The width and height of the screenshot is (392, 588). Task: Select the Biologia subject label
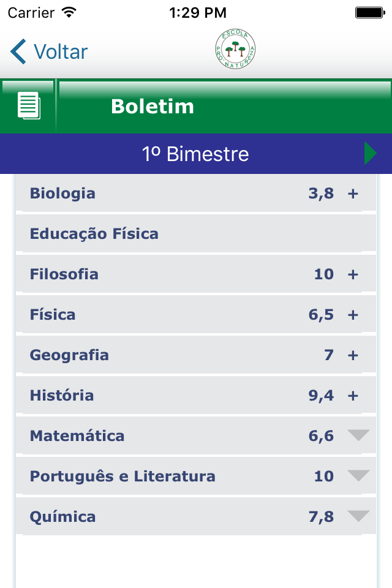(x=62, y=194)
